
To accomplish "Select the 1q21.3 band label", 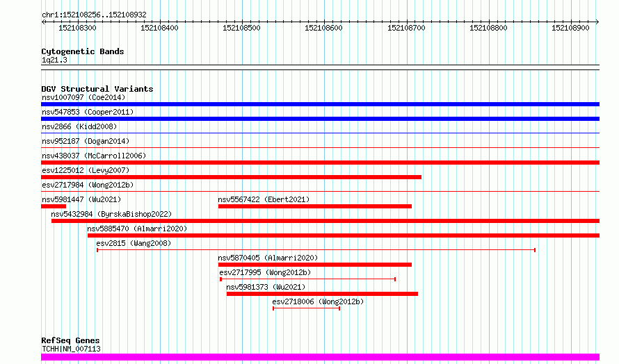I will pyautogui.click(x=54, y=60).
